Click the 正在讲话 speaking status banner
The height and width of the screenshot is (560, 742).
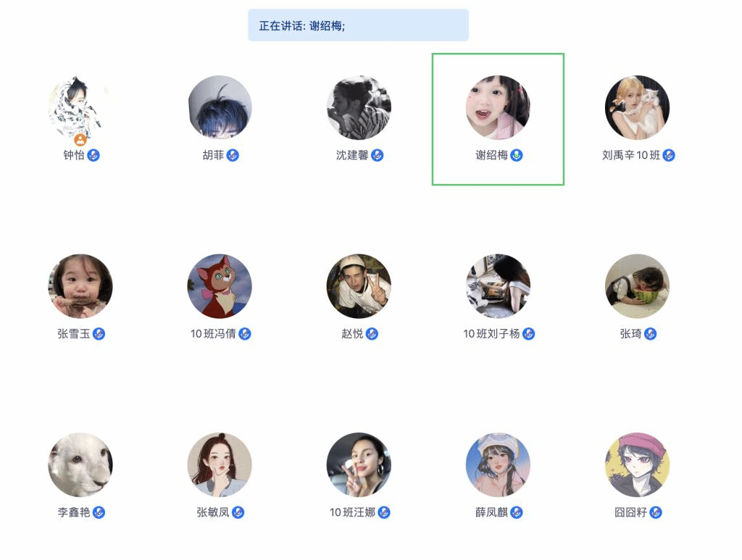click(x=358, y=25)
